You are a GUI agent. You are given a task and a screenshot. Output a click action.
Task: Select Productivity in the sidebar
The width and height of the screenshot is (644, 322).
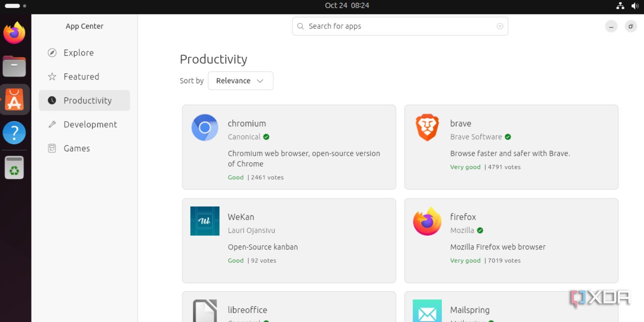pyautogui.click(x=84, y=100)
